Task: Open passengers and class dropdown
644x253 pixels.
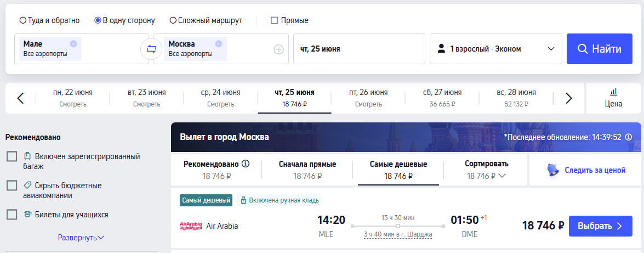Action: [x=496, y=49]
